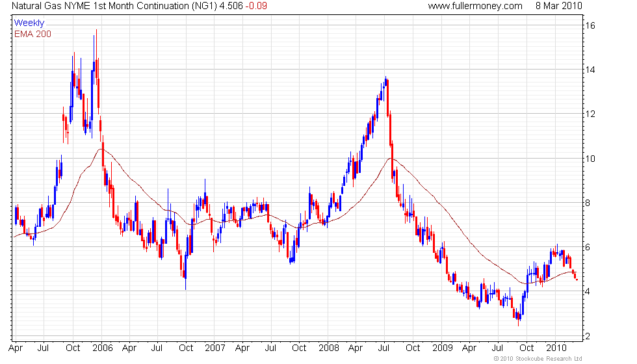Click the 14 price level on y-axis
This screenshot has width=637, height=364.
point(590,70)
